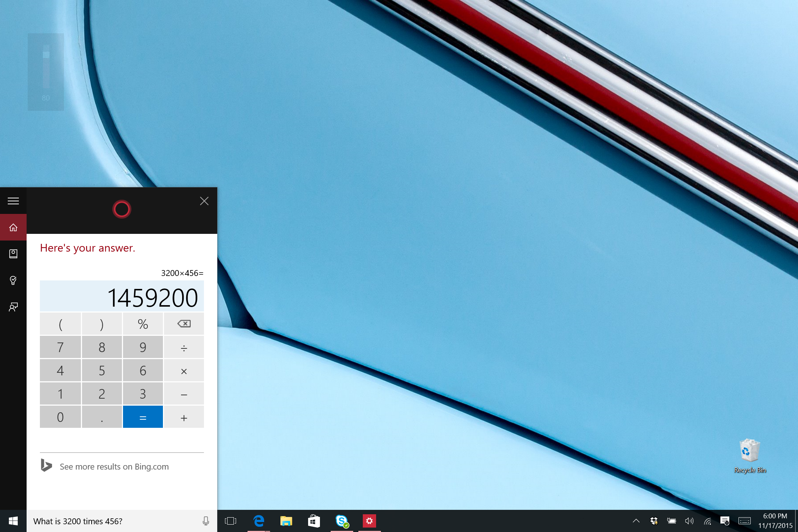Open Task View
Viewport: 798px width, 532px height.
pos(230,521)
